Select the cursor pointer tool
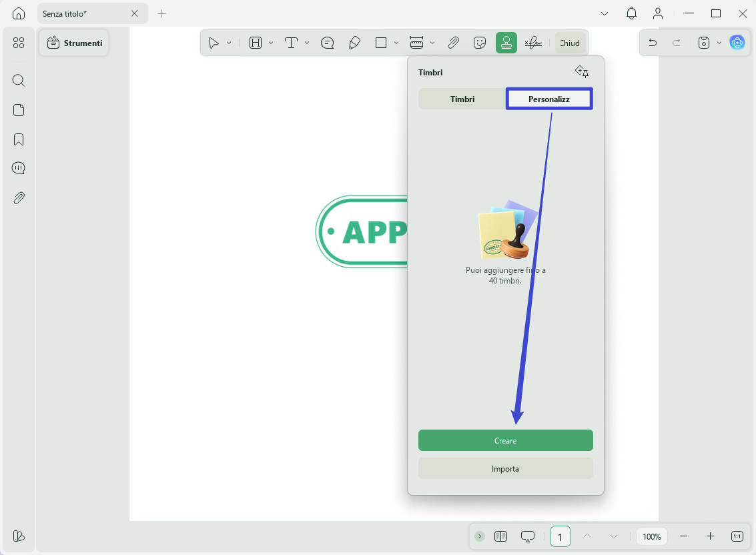This screenshot has width=756, height=555. click(x=213, y=43)
